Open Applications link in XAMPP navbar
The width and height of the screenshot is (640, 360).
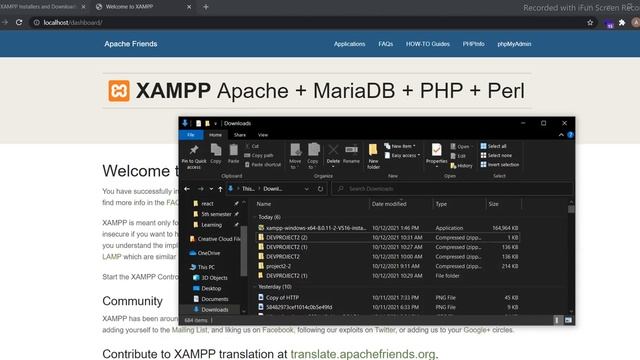click(349, 44)
